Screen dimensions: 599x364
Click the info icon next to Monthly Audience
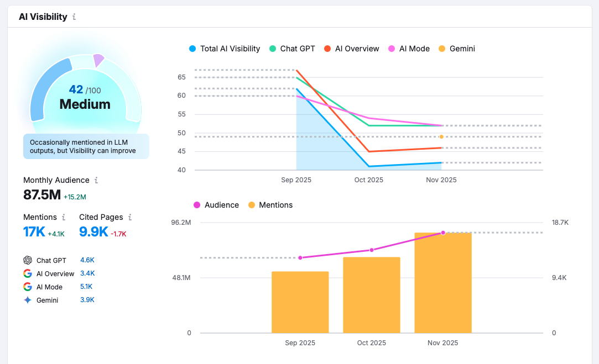coord(96,180)
